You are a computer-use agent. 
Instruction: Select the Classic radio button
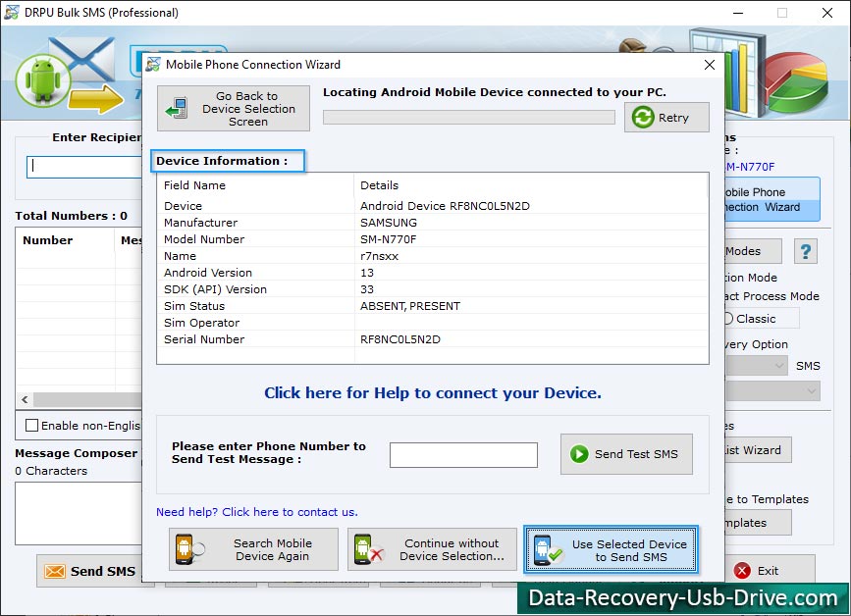pos(731,318)
